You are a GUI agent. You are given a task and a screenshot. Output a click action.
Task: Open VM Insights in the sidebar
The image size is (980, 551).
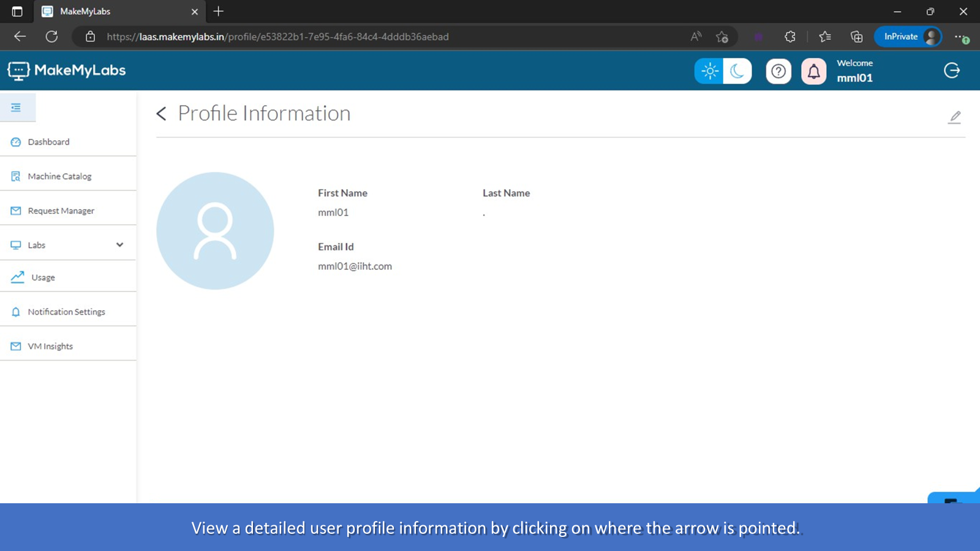[x=50, y=347]
